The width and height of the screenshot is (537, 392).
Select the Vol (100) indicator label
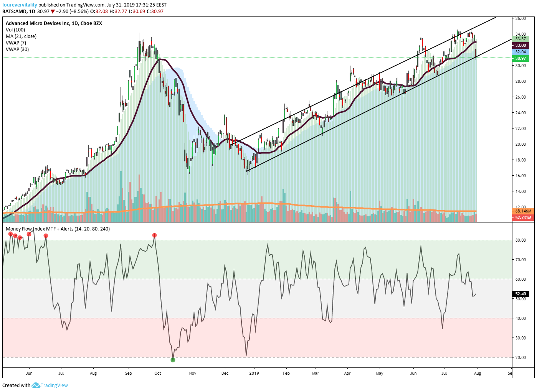coord(15,30)
